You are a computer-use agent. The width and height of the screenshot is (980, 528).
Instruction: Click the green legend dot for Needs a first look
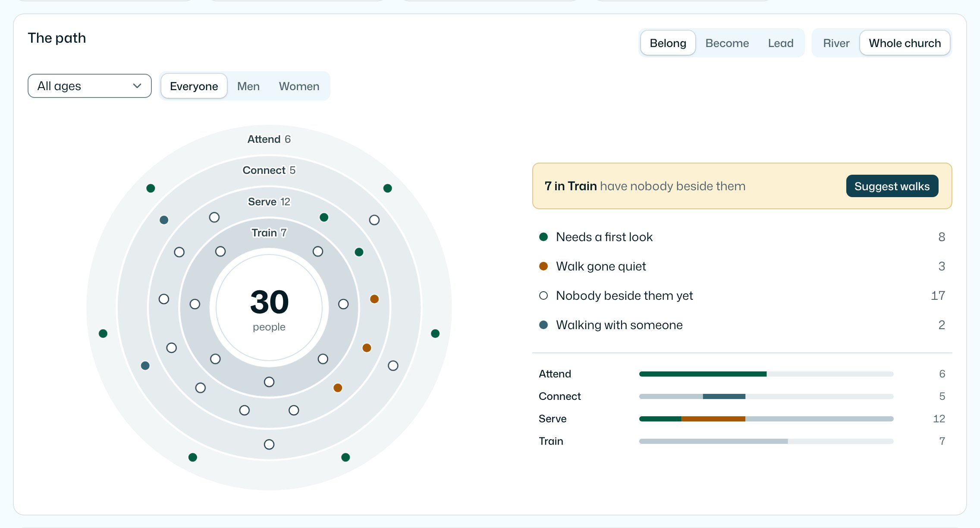click(x=543, y=237)
